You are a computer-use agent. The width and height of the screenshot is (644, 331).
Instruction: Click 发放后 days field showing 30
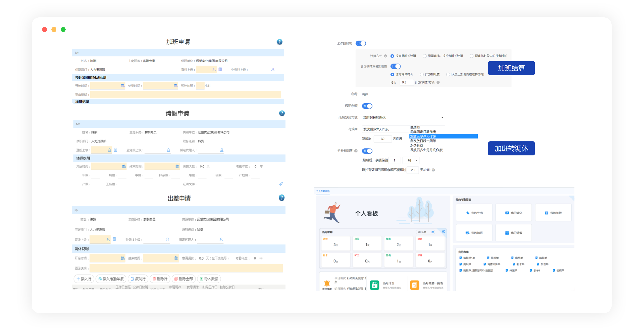pyautogui.click(x=383, y=139)
